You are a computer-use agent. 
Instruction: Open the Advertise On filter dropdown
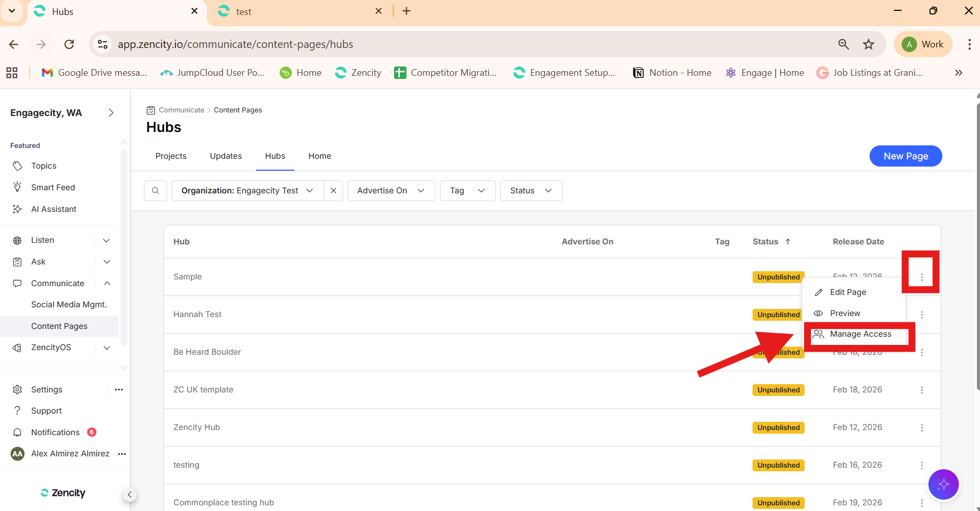(391, 191)
